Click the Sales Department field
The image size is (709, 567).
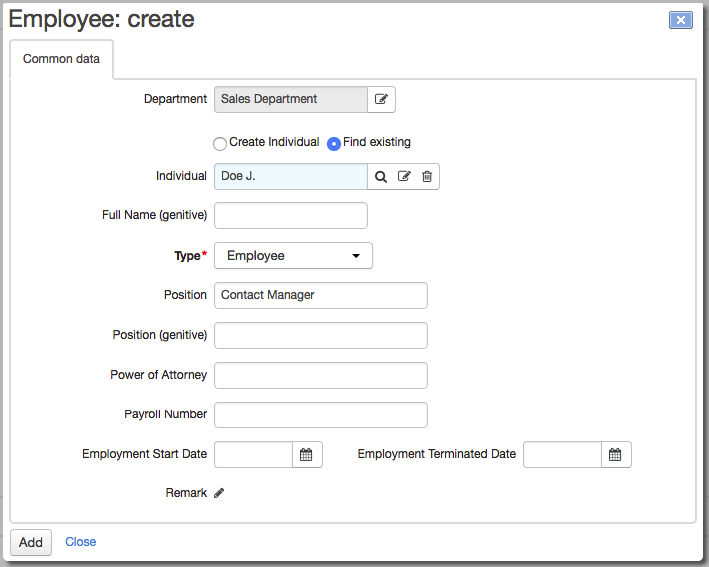291,99
